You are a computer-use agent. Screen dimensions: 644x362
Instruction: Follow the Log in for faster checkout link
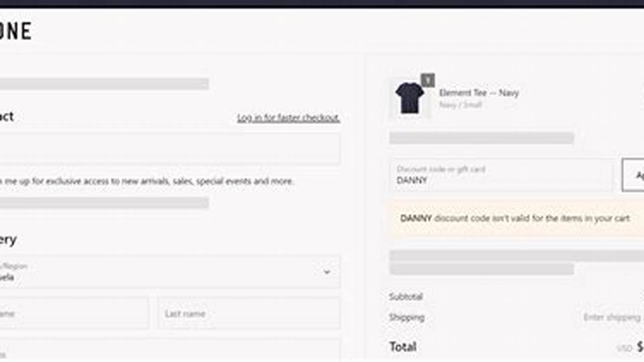pyautogui.click(x=288, y=118)
